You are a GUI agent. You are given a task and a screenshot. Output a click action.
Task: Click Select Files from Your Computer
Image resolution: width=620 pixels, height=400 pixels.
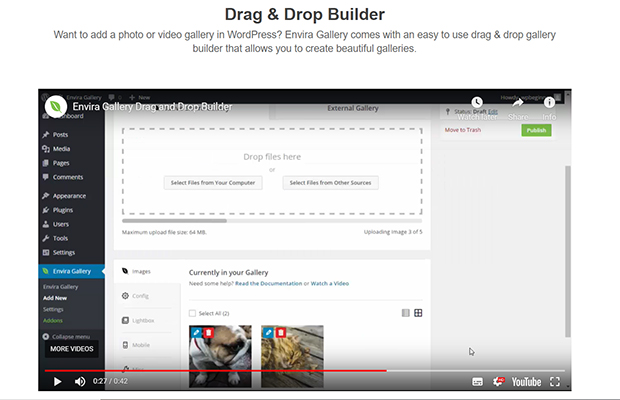(213, 183)
